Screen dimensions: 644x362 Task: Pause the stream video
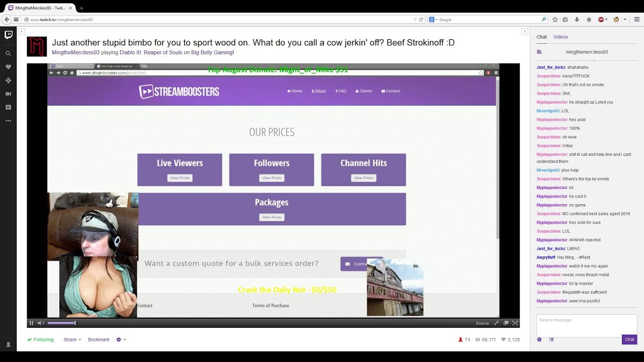point(31,323)
